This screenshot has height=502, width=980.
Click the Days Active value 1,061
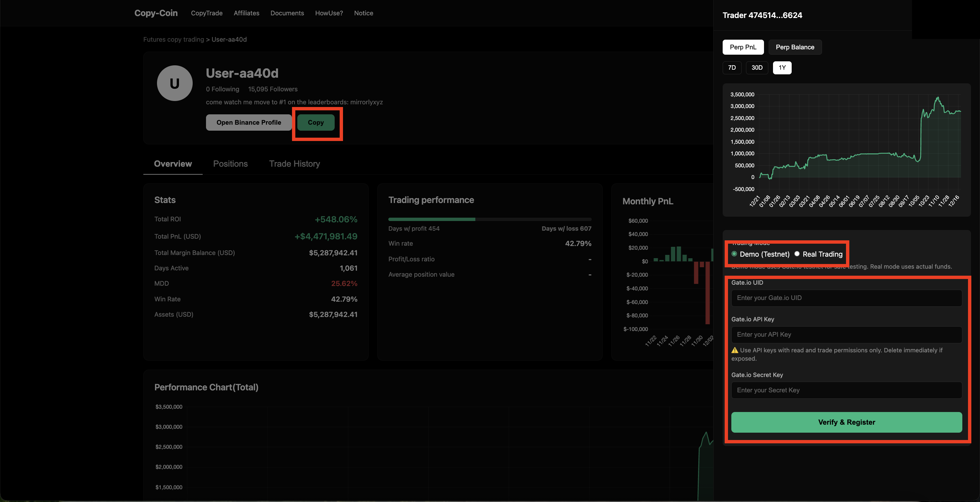point(348,268)
